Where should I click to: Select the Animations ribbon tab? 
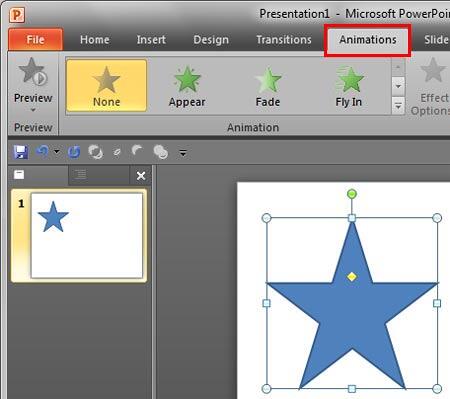368,40
